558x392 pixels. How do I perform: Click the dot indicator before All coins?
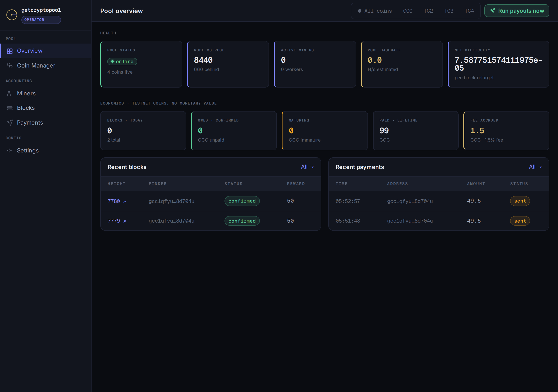pyautogui.click(x=359, y=11)
